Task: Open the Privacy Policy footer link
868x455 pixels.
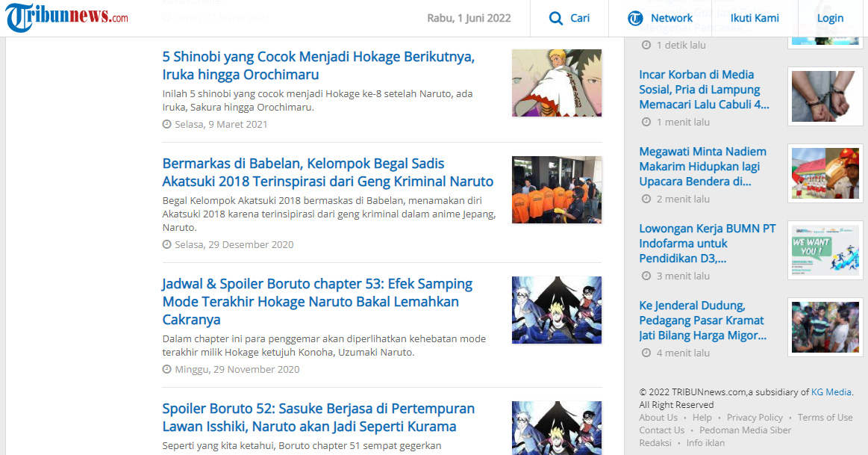Action: [x=755, y=418]
